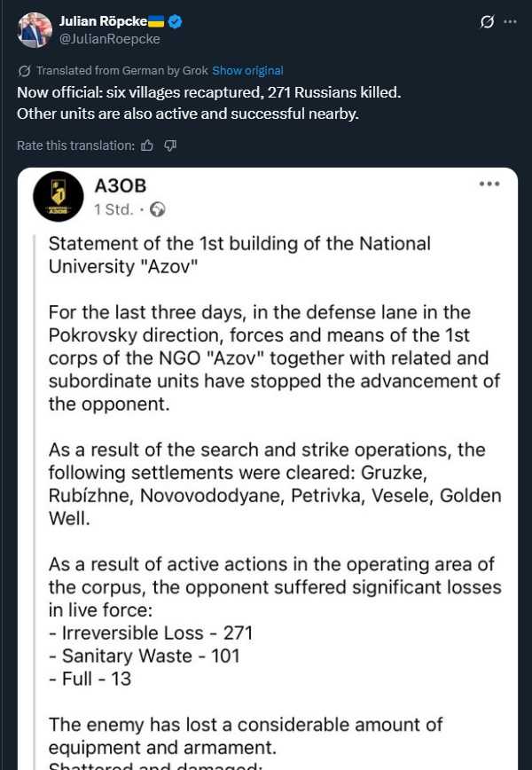Open the @JulianRoepcke handle link
Viewport: 532px width, 770px height.
(109, 38)
